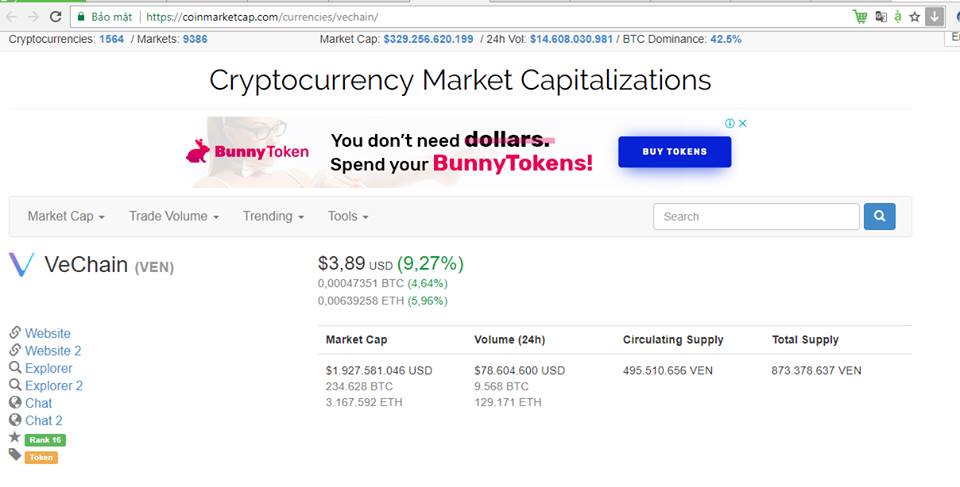Open the ad info icon
Viewport: 960px width, 487px height.
pos(731,123)
